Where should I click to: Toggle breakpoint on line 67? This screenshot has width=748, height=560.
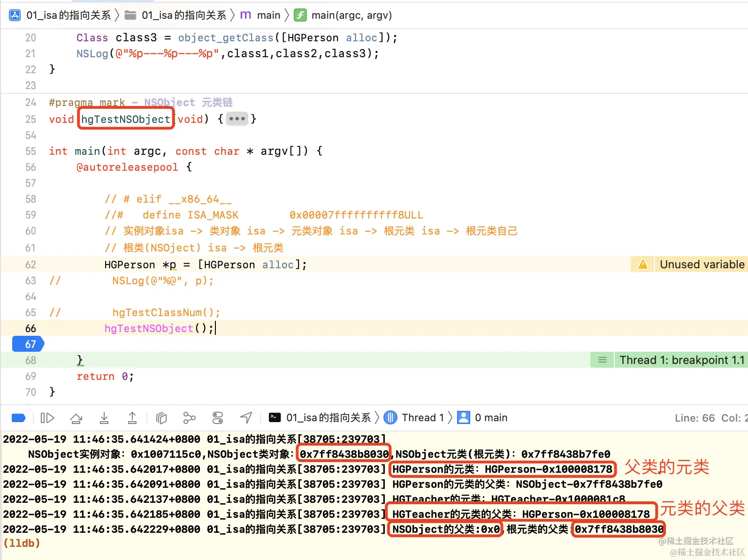28,344
